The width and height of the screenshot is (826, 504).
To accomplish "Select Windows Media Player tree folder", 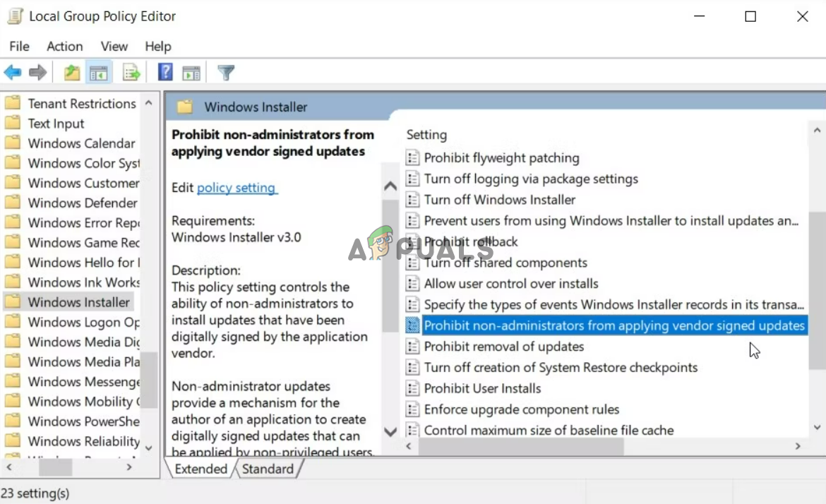I will pos(84,362).
